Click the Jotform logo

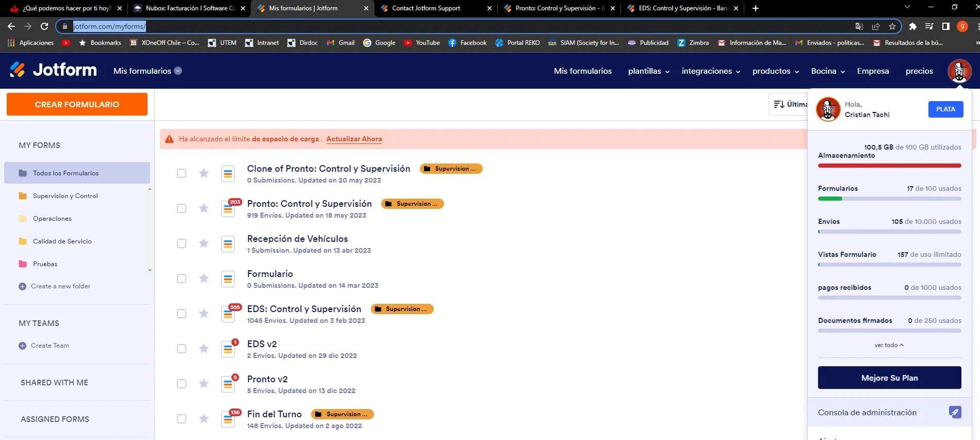coord(53,70)
